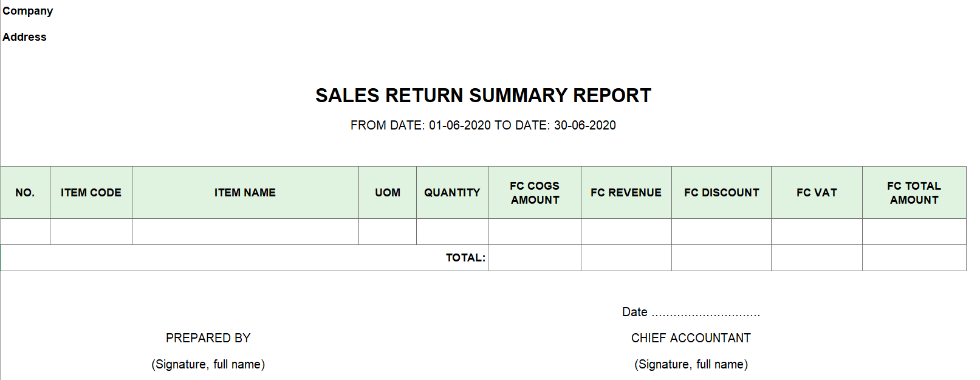This screenshot has width=980, height=380.
Task: Select the FC VAT header cell
Action: [x=817, y=193]
